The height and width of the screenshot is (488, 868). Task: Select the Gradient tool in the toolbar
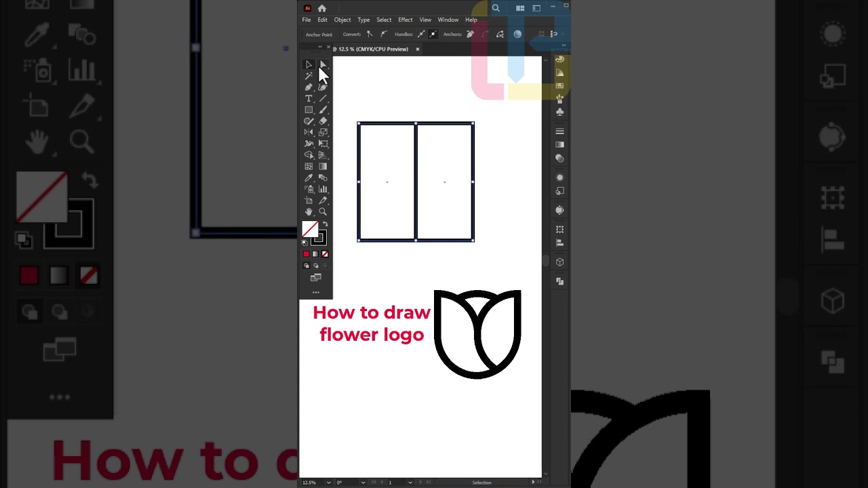click(323, 166)
